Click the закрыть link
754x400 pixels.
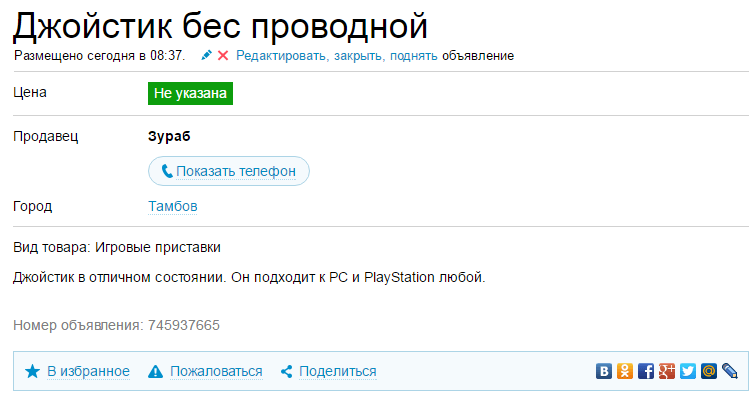[359, 56]
